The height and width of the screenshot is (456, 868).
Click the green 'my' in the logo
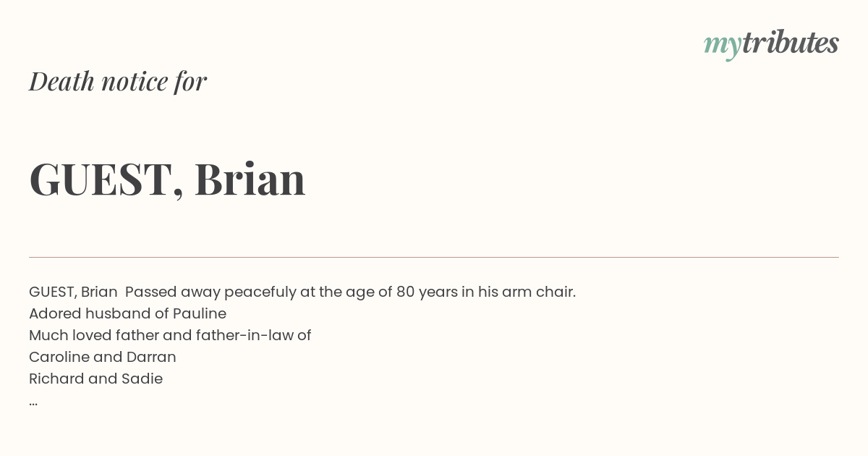[x=722, y=46]
